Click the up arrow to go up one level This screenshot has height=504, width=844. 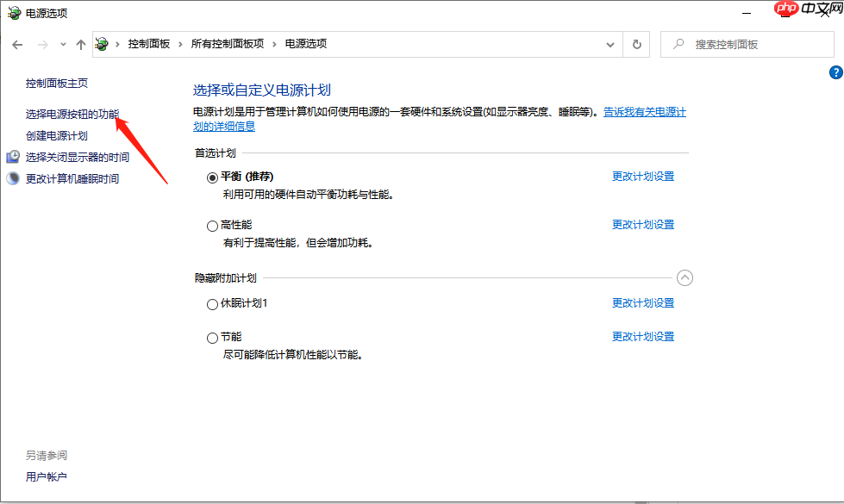pos(80,43)
